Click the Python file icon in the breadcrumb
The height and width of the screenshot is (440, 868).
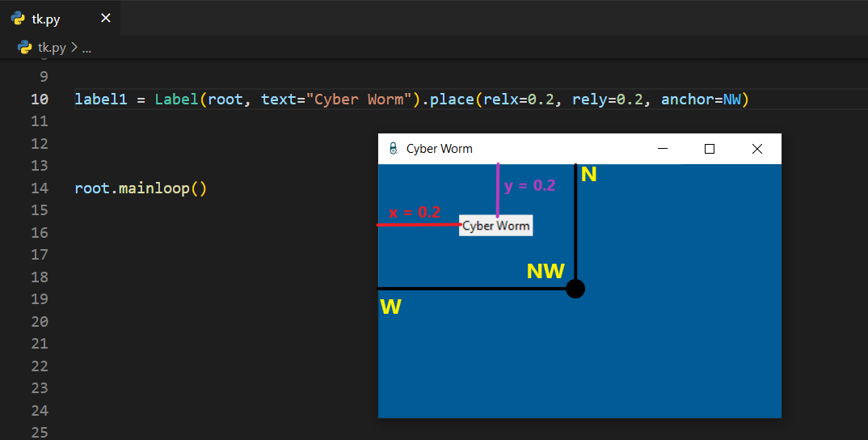pyautogui.click(x=25, y=48)
